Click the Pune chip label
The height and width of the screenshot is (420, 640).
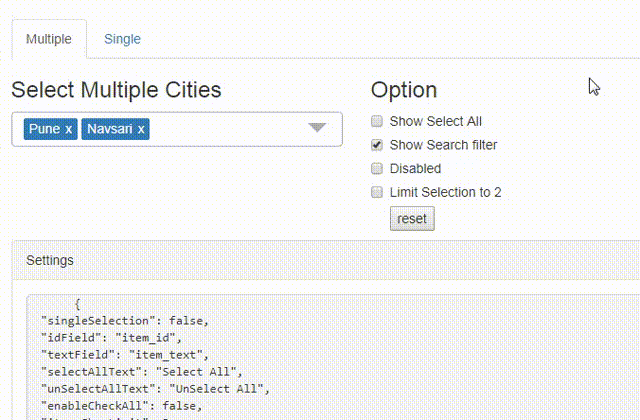click(43, 129)
